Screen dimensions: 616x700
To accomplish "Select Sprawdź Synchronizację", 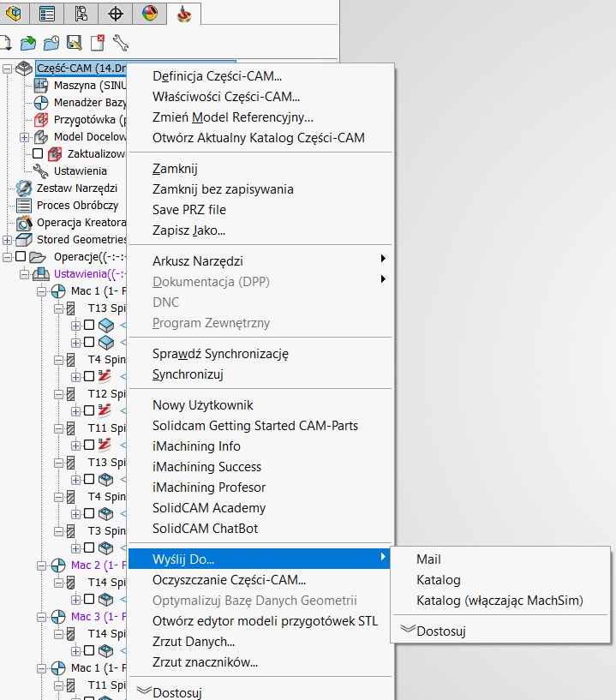I will (x=260, y=353).
